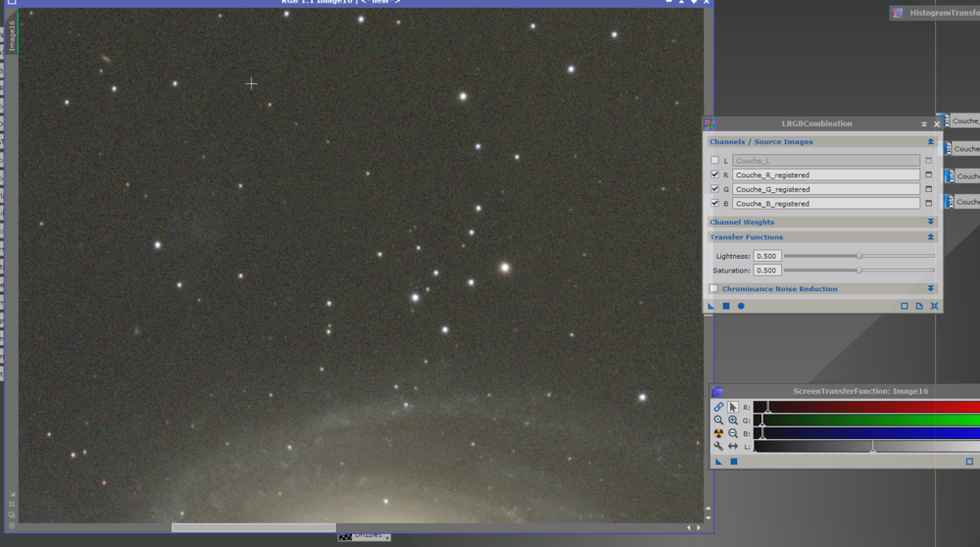The height and width of the screenshot is (547, 980).
Task: Select the STF zoom 1:1 magnifier tool
Action: coord(718,421)
